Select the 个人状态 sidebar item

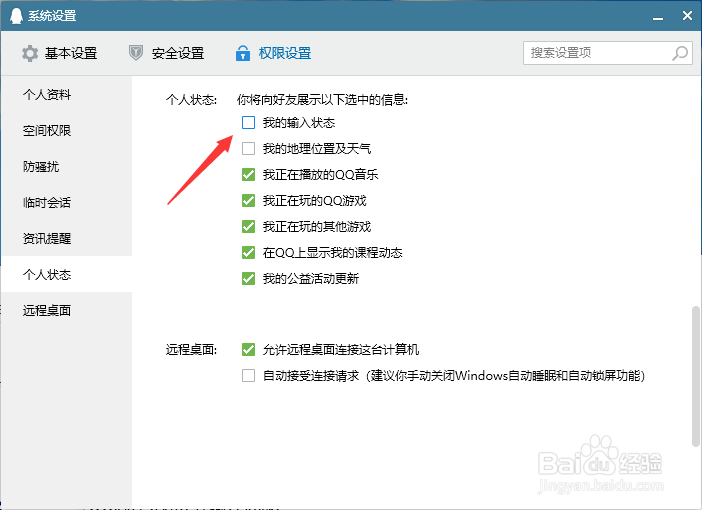coord(66,274)
